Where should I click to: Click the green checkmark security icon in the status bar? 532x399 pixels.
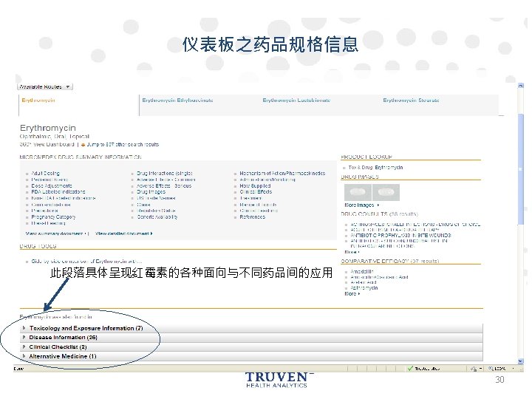(x=410, y=369)
